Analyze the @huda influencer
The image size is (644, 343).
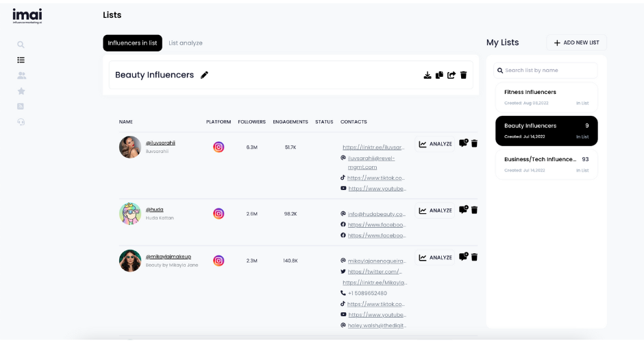pyautogui.click(x=436, y=211)
